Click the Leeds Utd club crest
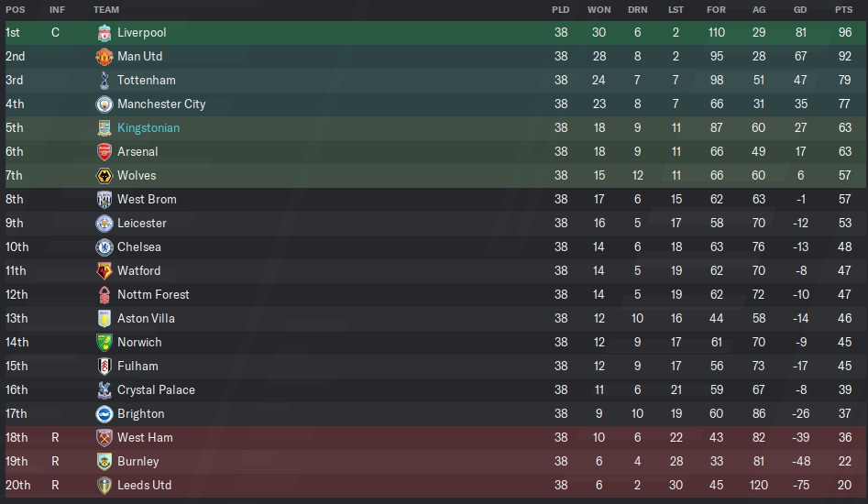Screen dimensions: 868x504 pyautogui.click(x=104, y=486)
